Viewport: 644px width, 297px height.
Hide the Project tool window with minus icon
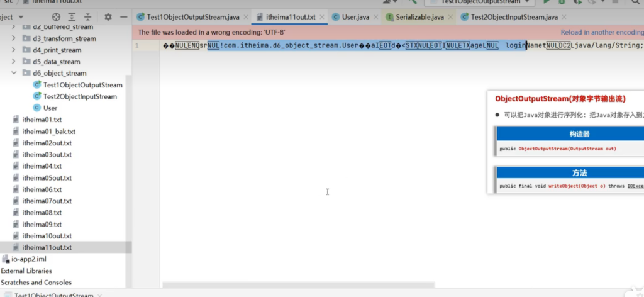click(x=123, y=17)
